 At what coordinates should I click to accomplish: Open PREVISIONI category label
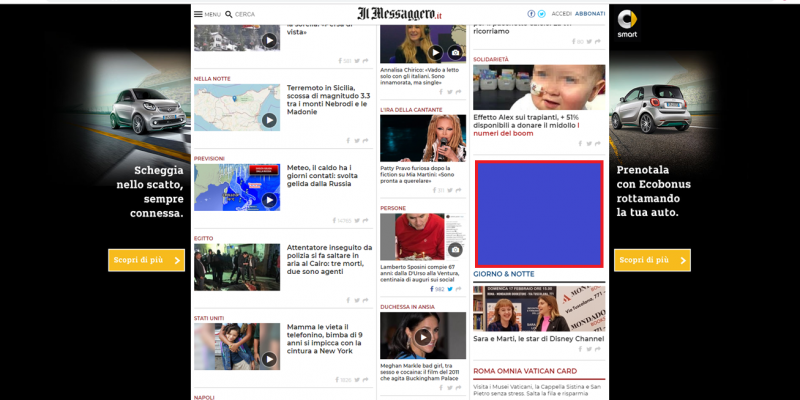pos(209,159)
